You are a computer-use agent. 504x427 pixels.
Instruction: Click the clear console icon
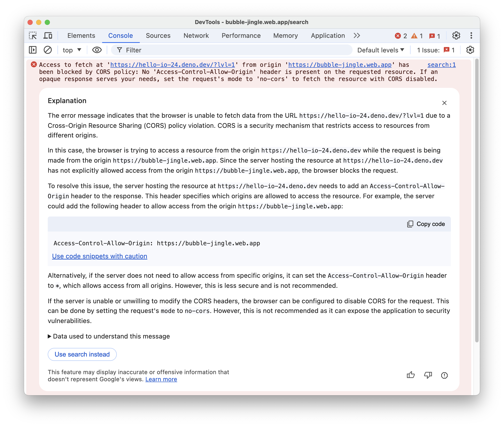(48, 50)
